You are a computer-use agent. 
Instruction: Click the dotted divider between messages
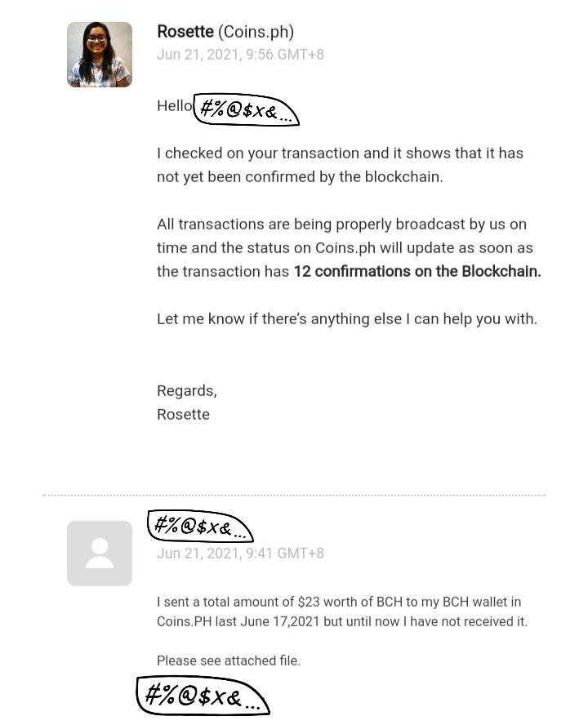point(294,496)
